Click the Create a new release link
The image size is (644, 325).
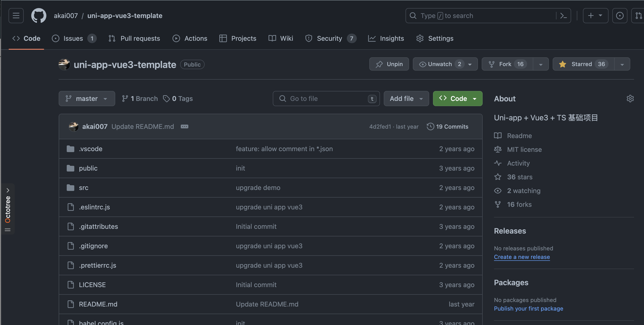[522, 257]
